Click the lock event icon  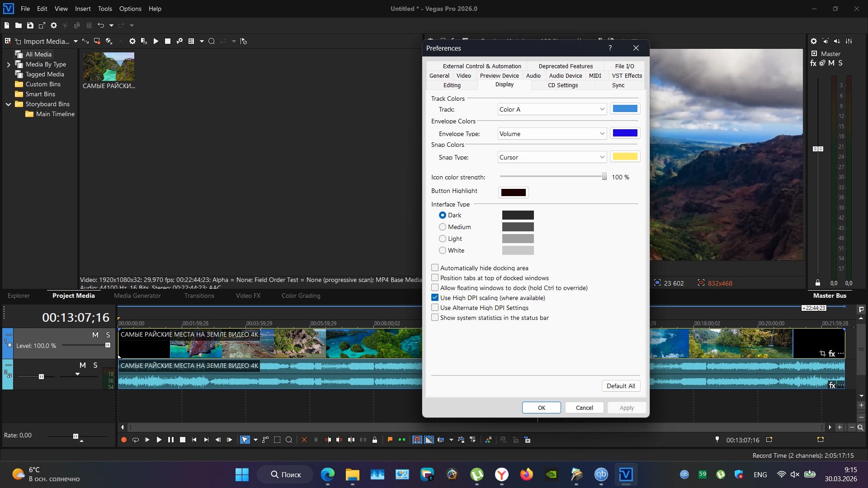(375, 440)
